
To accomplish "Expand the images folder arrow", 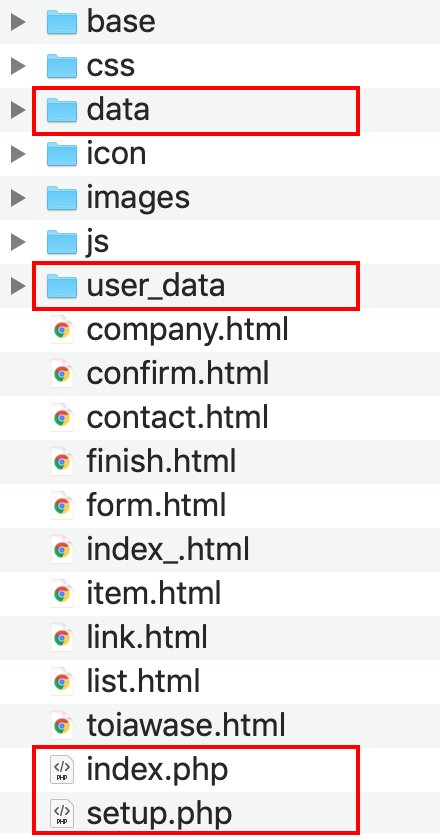I will click(18, 198).
